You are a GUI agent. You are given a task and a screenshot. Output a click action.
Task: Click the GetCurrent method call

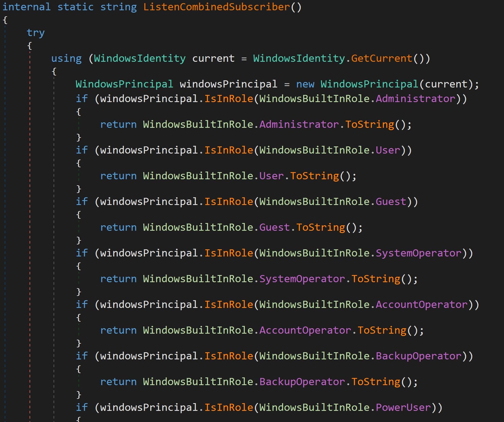(382, 58)
